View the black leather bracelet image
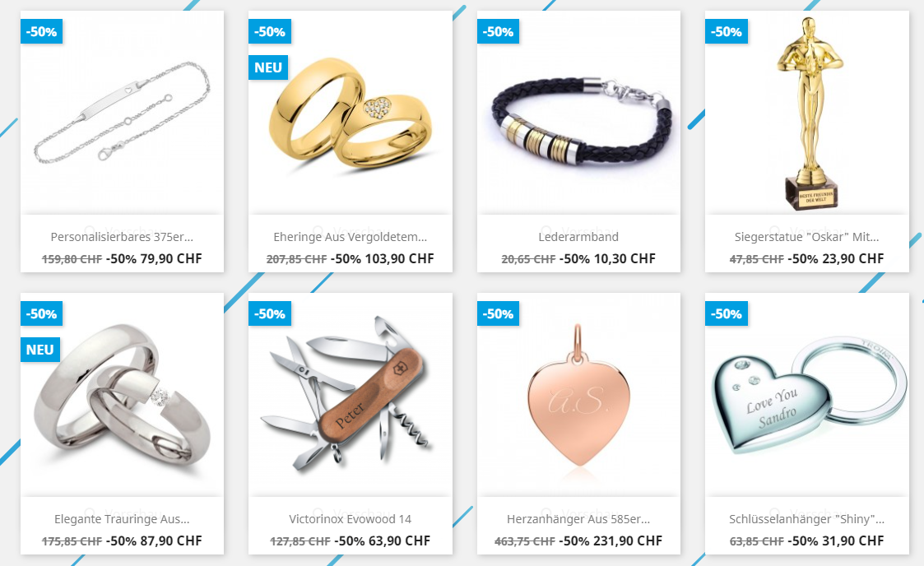The height and width of the screenshot is (566, 924). click(578, 112)
